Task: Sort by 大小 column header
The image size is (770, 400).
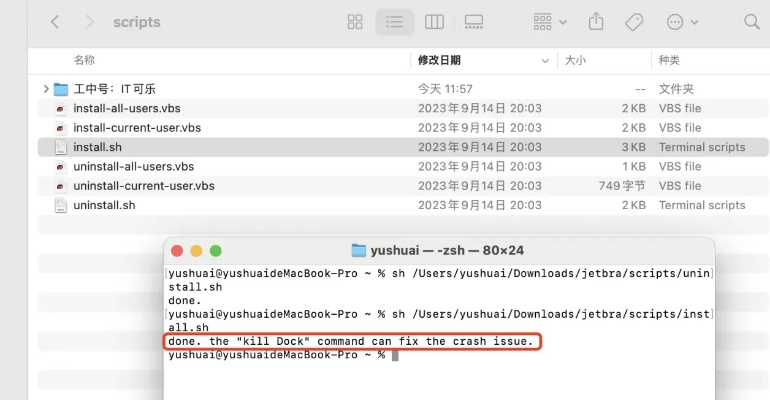Action: click(575, 60)
